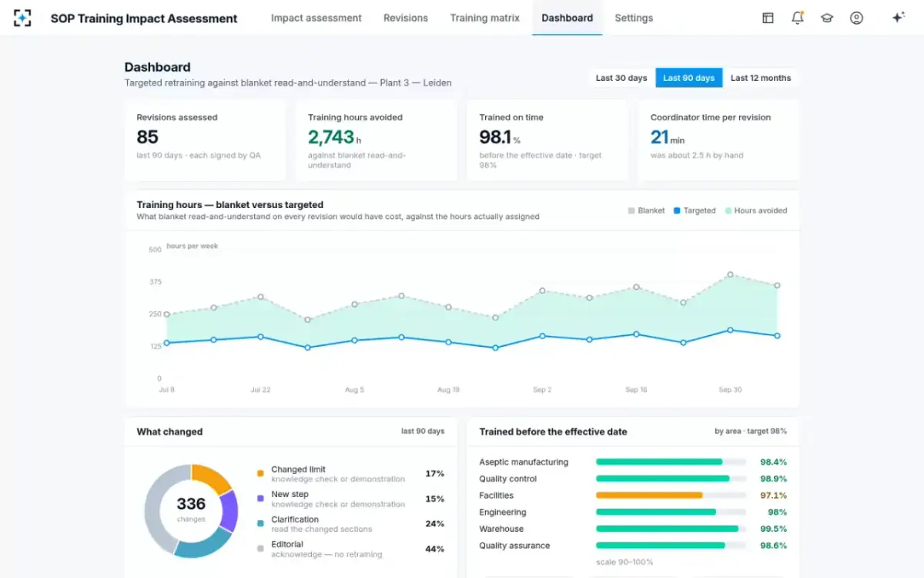Click the 336 changes donut center
The image size is (924, 578).
click(x=191, y=508)
